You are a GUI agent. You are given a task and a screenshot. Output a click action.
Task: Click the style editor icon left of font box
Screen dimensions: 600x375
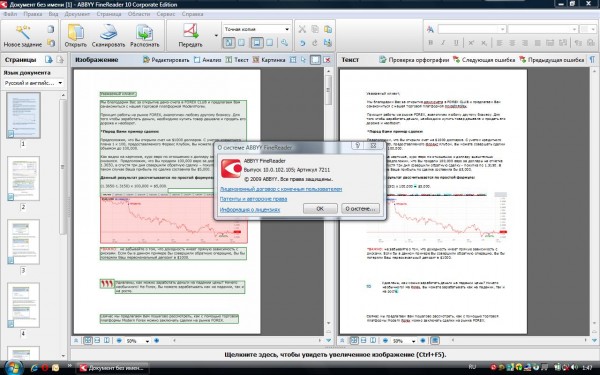[430, 29]
